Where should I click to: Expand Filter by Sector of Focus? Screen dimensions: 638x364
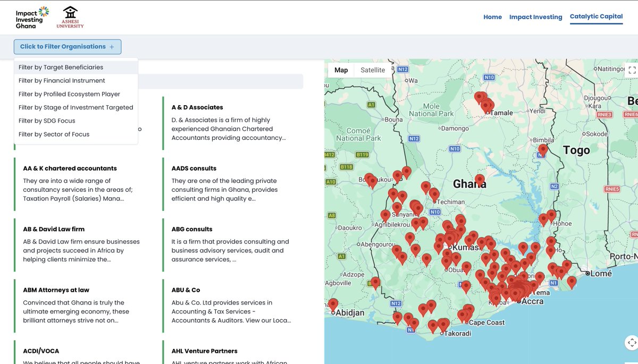coord(51,133)
